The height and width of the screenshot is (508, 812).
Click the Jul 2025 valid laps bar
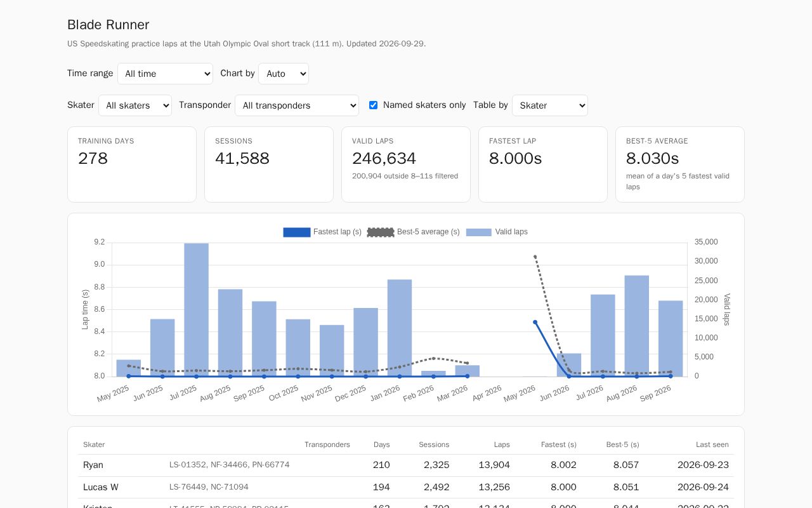point(197,310)
